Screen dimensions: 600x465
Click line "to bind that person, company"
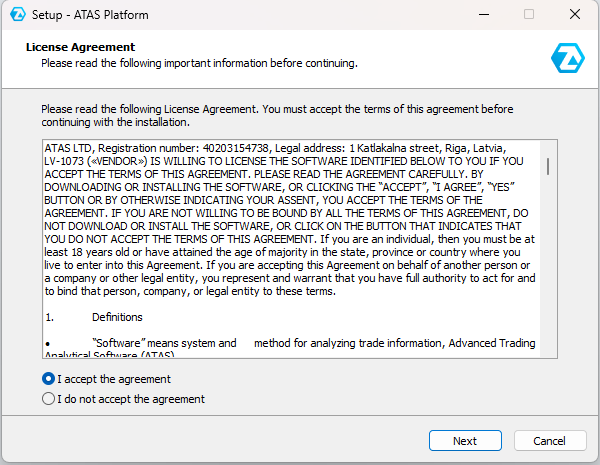tap(190, 291)
